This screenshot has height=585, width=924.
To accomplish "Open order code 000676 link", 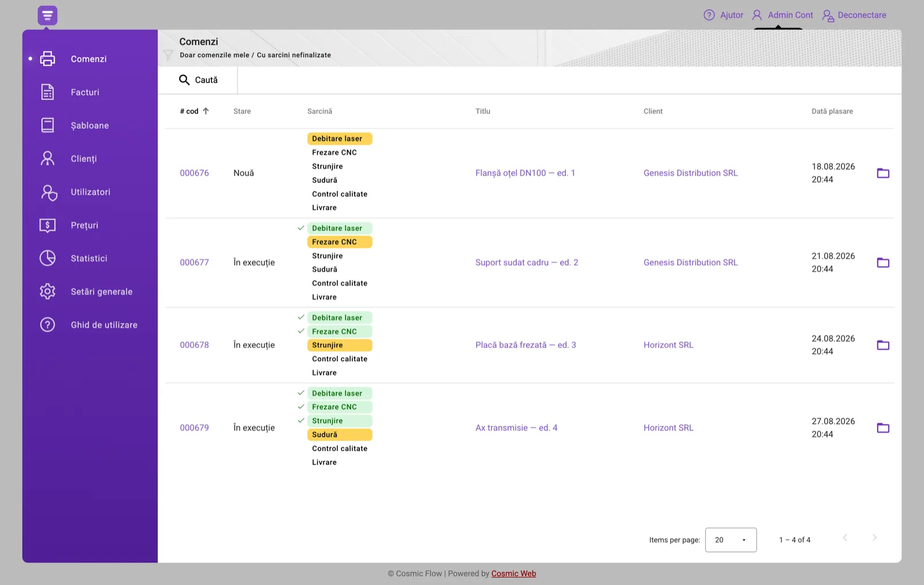I will (195, 173).
